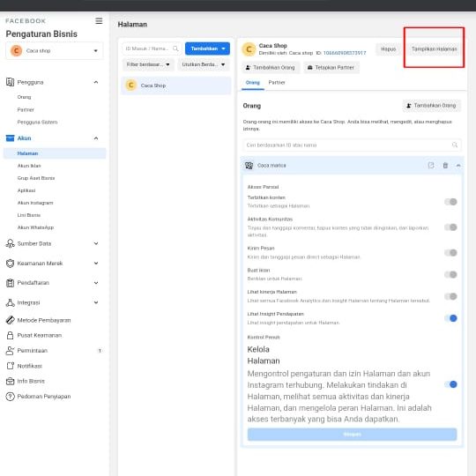Expand the Integrasi section
Image resolution: width=476 pixels, height=476 pixels.
(x=96, y=302)
